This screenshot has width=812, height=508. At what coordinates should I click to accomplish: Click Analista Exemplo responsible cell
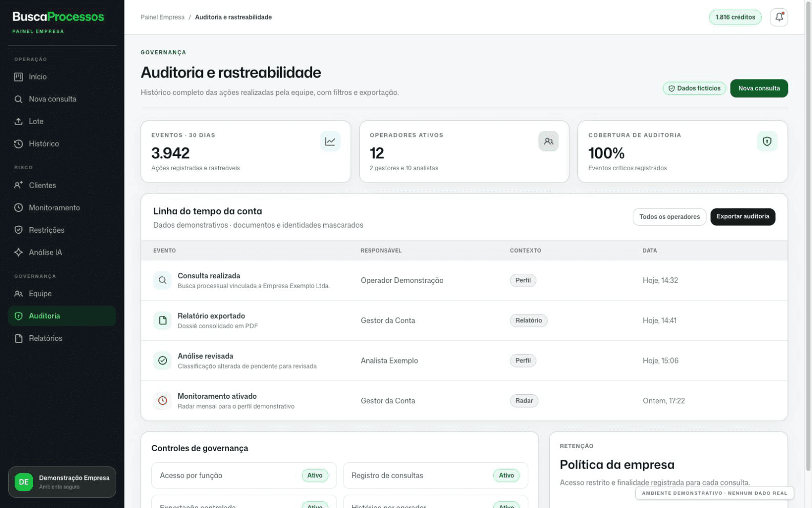pos(389,361)
